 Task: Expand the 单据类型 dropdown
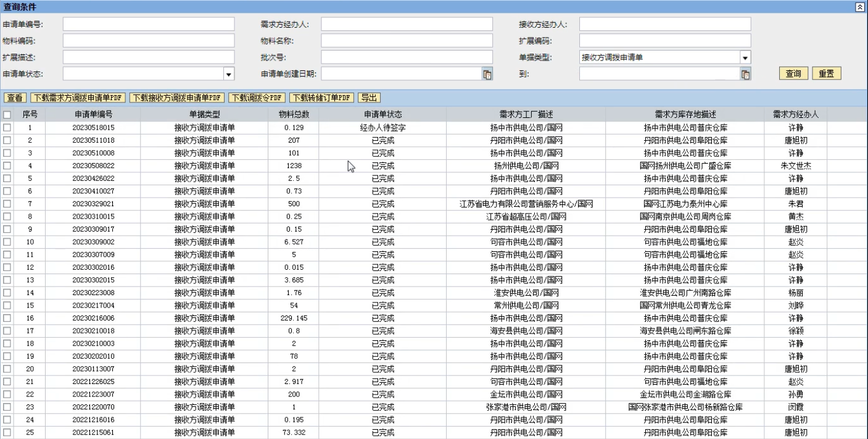coord(745,58)
